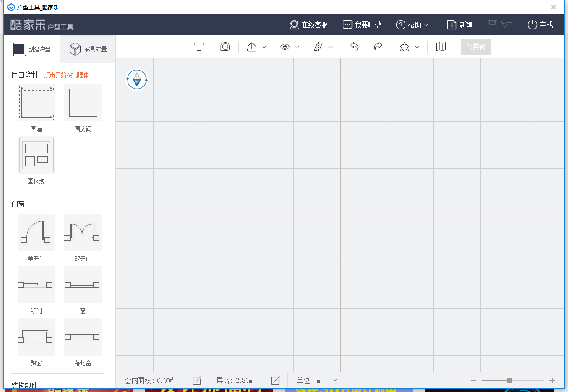Edit the 层高 floor height value
The height and width of the screenshot is (392, 568).
(275, 380)
